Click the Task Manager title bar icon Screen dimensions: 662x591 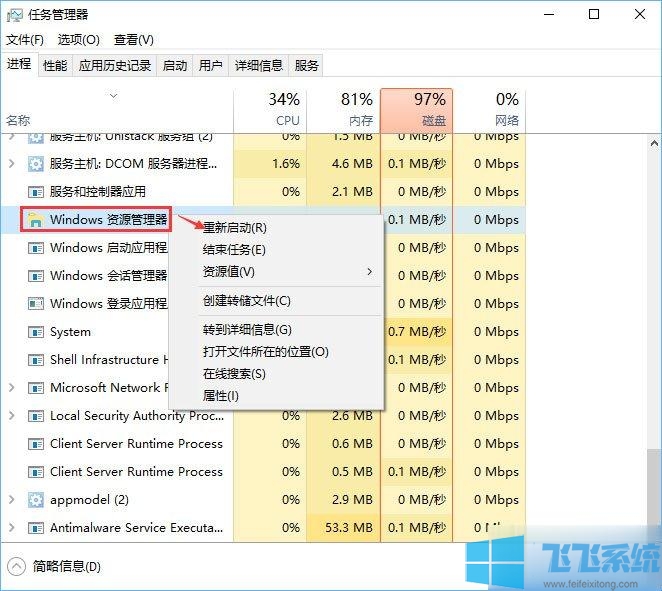coord(14,15)
